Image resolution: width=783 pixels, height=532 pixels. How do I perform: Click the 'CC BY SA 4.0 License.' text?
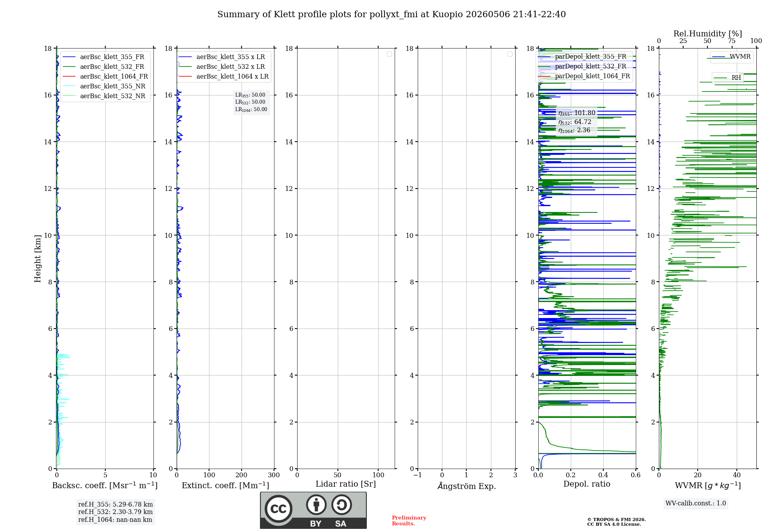(614, 525)
